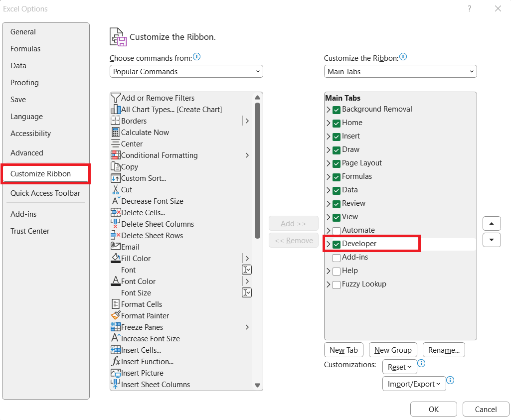Open the Import/Export dropdown
The width and height of the screenshot is (511, 420).
pyautogui.click(x=414, y=384)
